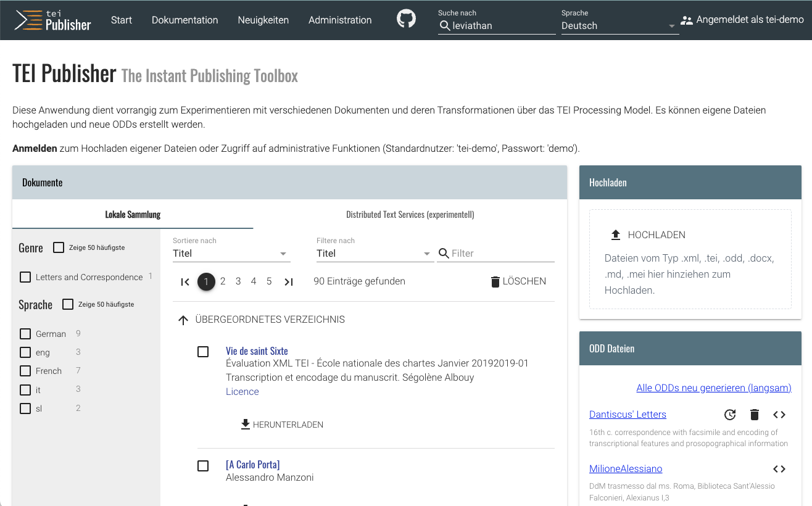Regenerate the Dantiscus' Letters ODD
Screen dimensions: 812x506
(730, 415)
